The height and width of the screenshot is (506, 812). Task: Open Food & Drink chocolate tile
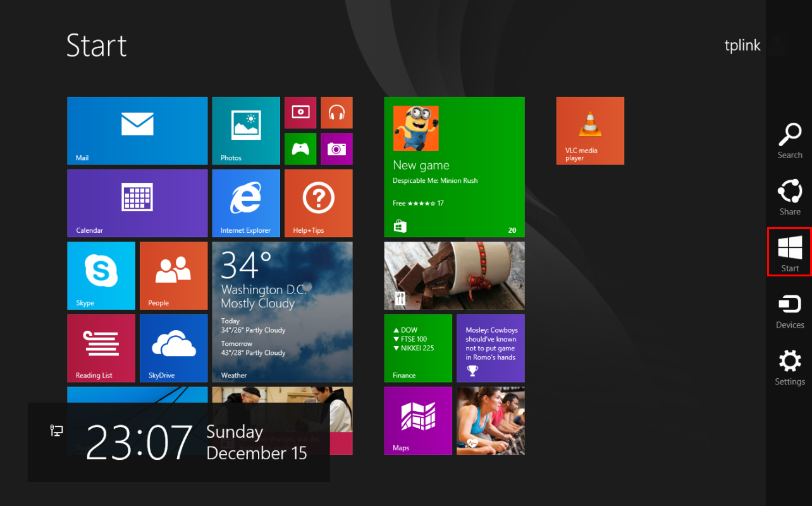click(454, 276)
